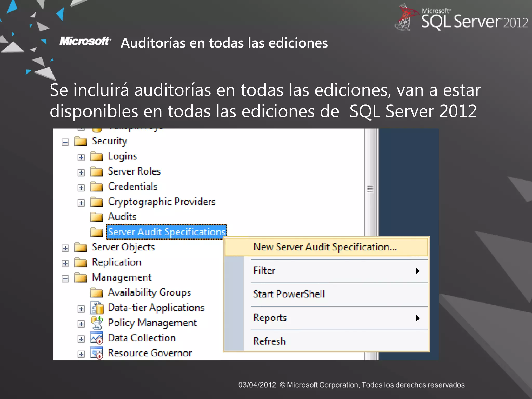
Task: Click the Server Objects folder icon
Action: click(80, 247)
